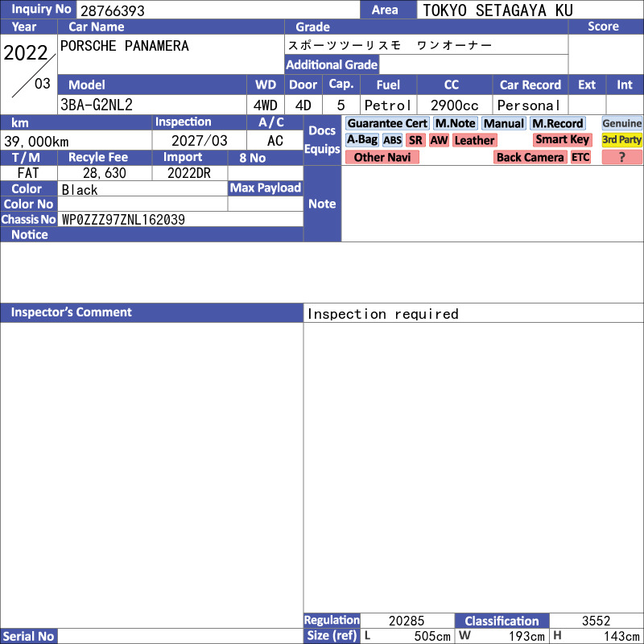Click the red SR sunroof tag
This screenshot has width=644, height=644.
(x=415, y=140)
